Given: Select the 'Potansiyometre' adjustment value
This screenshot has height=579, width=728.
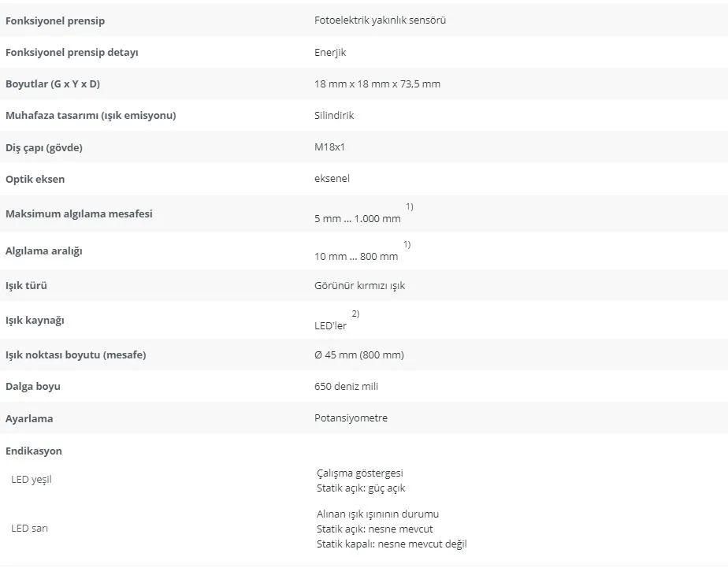Looking at the screenshot, I should pyautogui.click(x=351, y=418).
